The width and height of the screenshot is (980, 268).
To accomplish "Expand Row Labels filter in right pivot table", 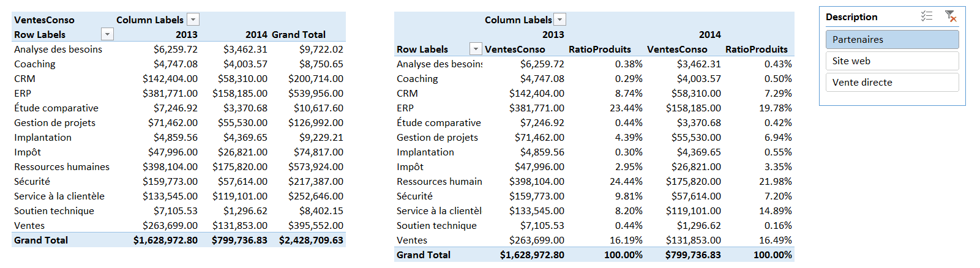I will tap(476, 49).
